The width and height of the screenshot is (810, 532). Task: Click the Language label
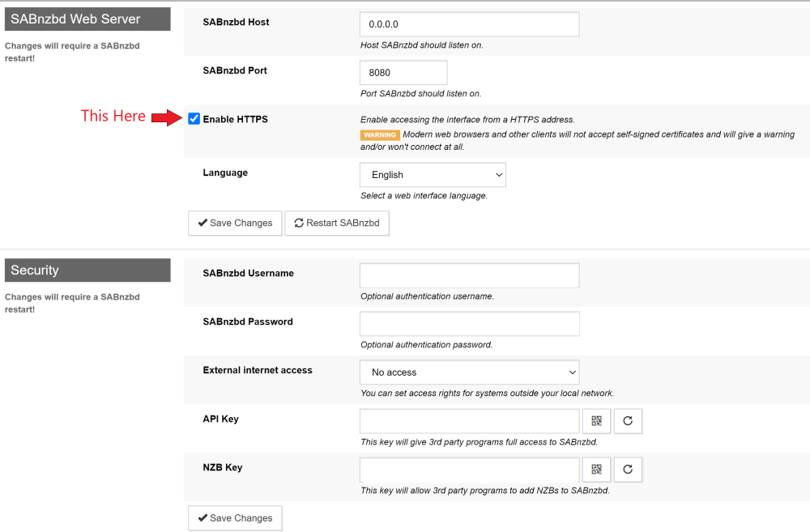225,172
